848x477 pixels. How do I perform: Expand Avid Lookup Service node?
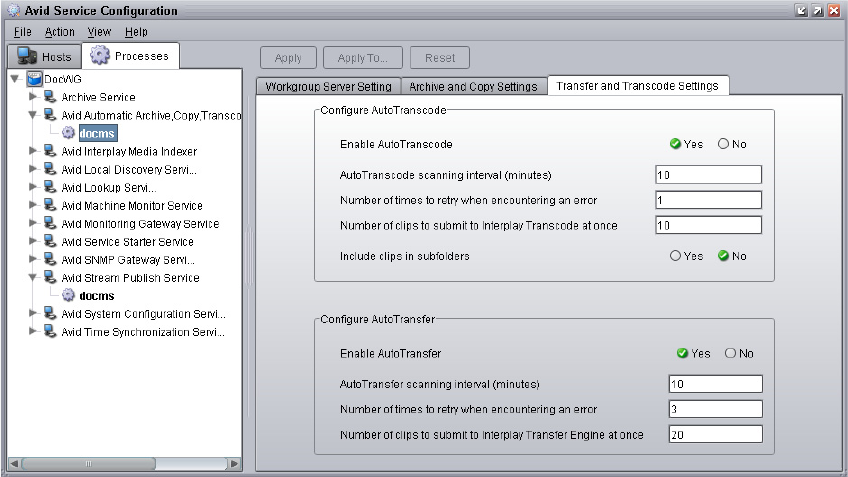33,187
